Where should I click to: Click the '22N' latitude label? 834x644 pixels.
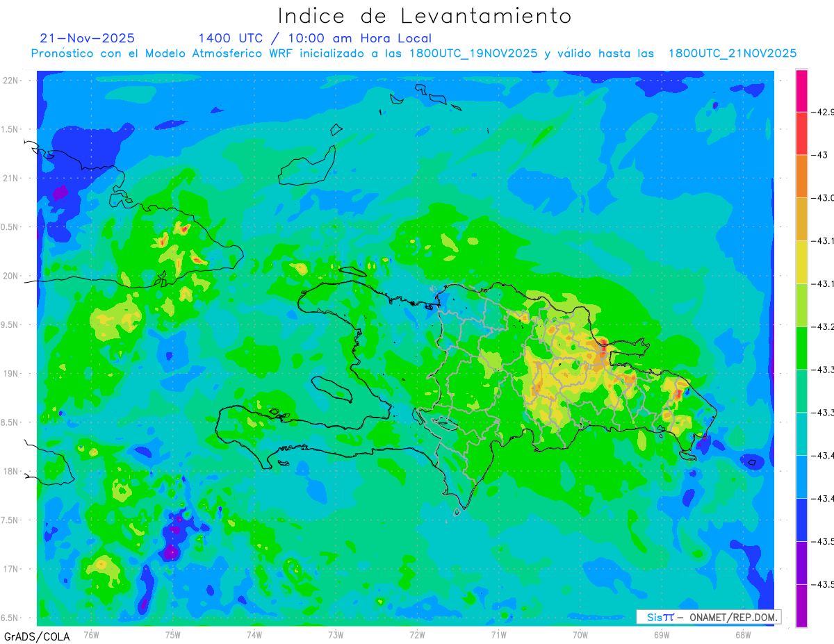(11, 80)
